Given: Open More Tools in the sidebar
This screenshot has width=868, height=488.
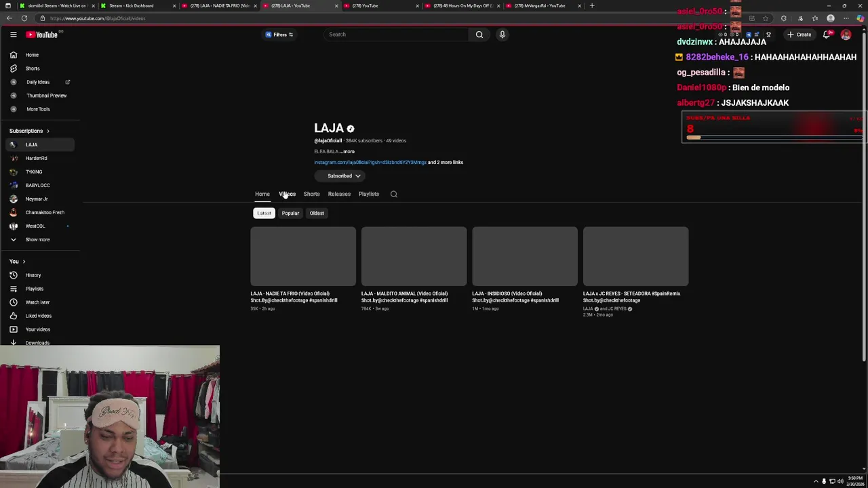Looking at the screenshot, I should tap(39, 109).
